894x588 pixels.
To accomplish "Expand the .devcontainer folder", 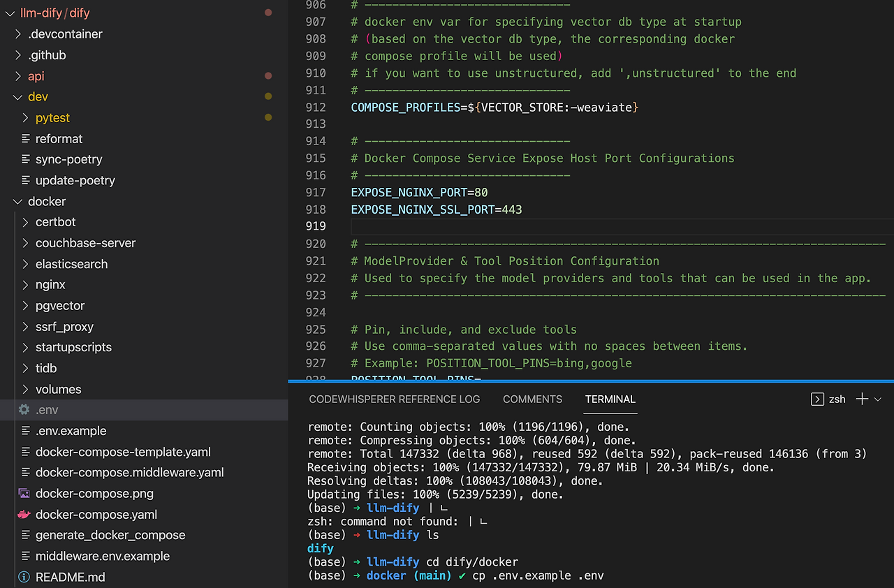I will (x=18, y=34).
